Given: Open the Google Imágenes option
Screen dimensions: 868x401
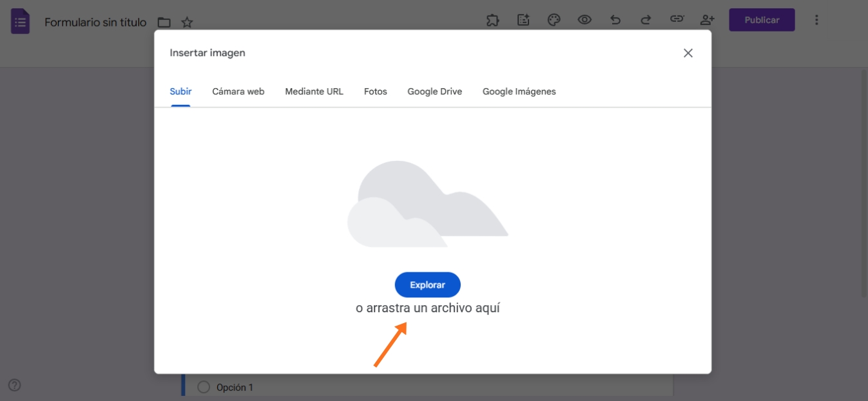Looking at the screenshot, I should coord(519,91).
